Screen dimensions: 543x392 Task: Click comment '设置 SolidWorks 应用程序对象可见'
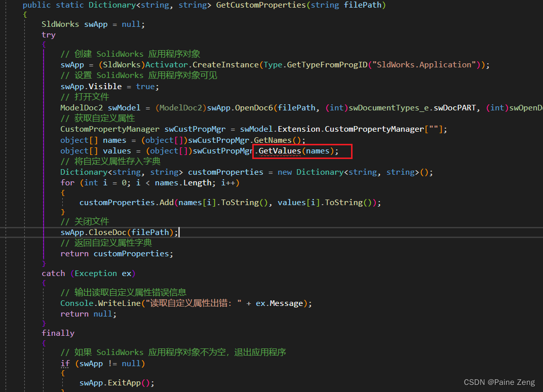[x=139, y=75]
